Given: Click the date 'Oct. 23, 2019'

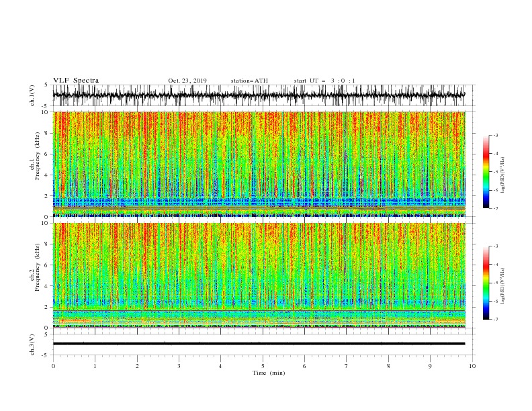Looking at the screenshot, I should tap(187, 81).
